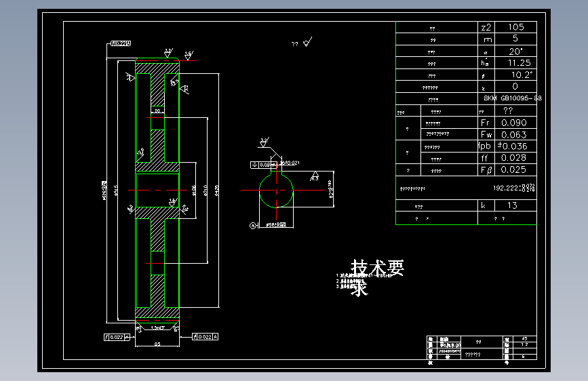The height and width of the screenshot is (381, 588).
Task: Click the 'k' symbol cell
Action: (486, 205)
